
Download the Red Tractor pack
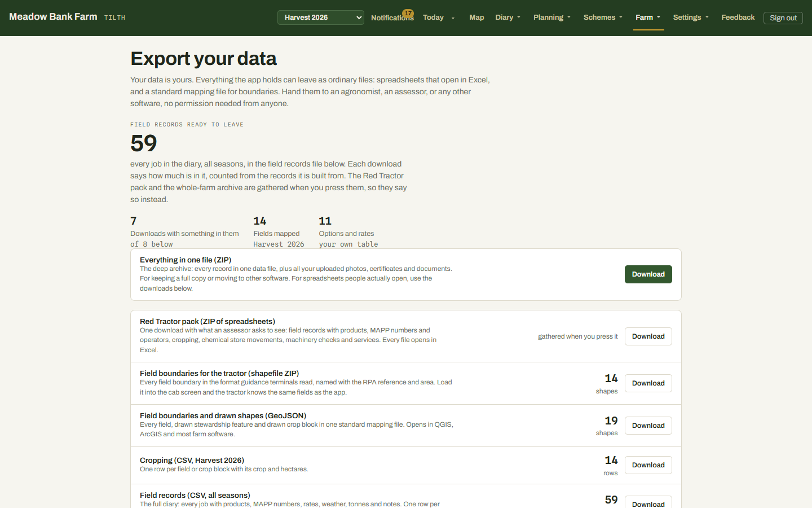point(648,336)
